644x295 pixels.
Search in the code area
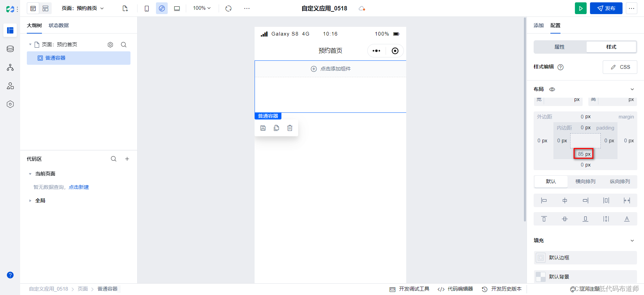pyautogui.click(x=114, y=159)
